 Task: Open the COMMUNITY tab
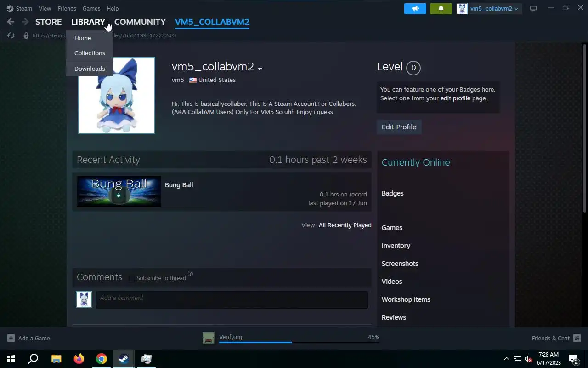pyautogui.click(x=140, y=22)
